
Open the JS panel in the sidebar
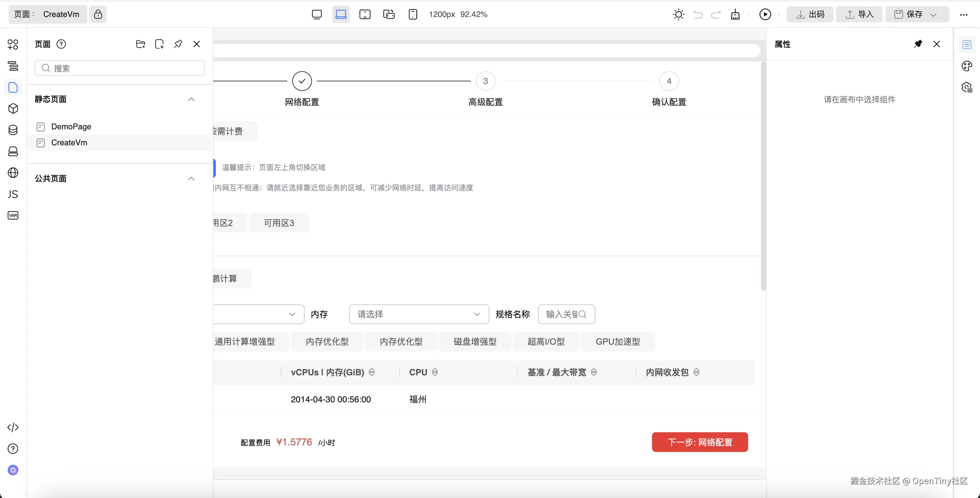tap(13, 194)
